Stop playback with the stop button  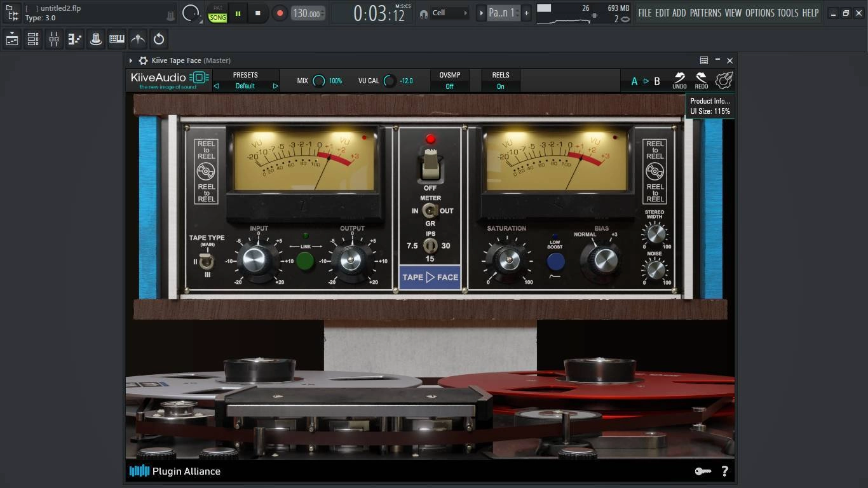coord(257,13)
